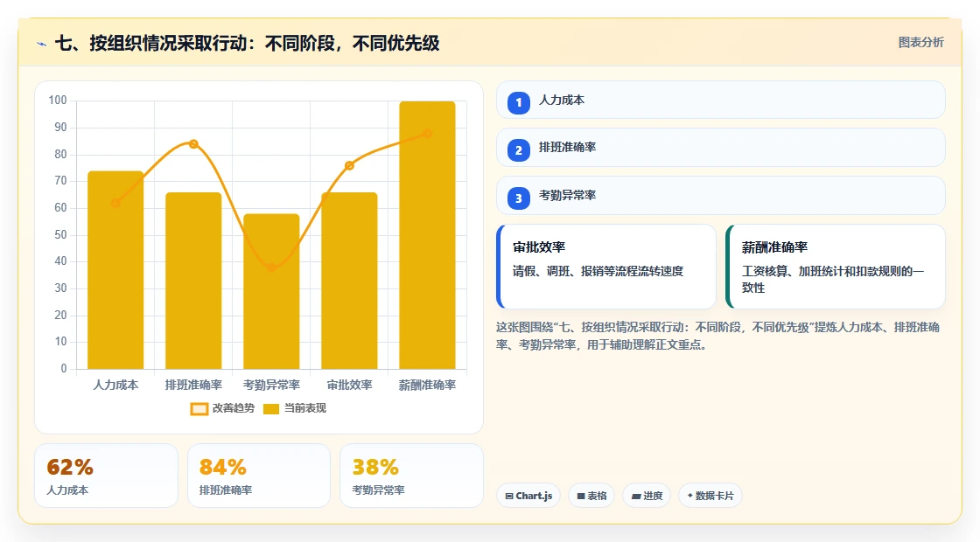
Task: Click the 当前表现 legend text
Action: tap(305, 408)
